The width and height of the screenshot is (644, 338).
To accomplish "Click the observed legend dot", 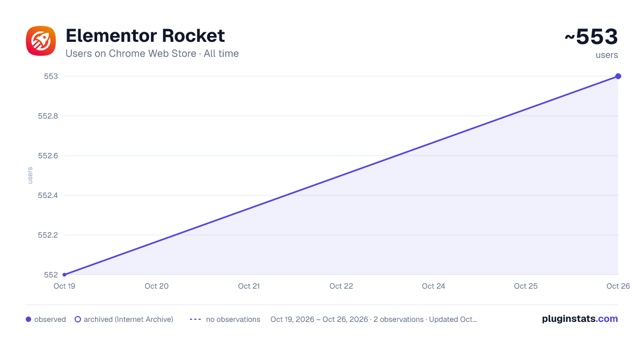I will pyautogui.click(x=28, y=319).
